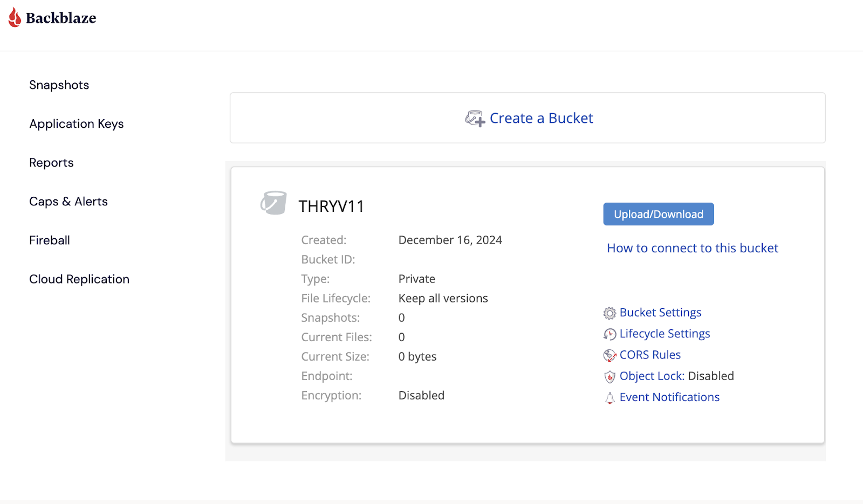Click the THRYV11 bucket name

pyautogui.click(x=332, y=206)
